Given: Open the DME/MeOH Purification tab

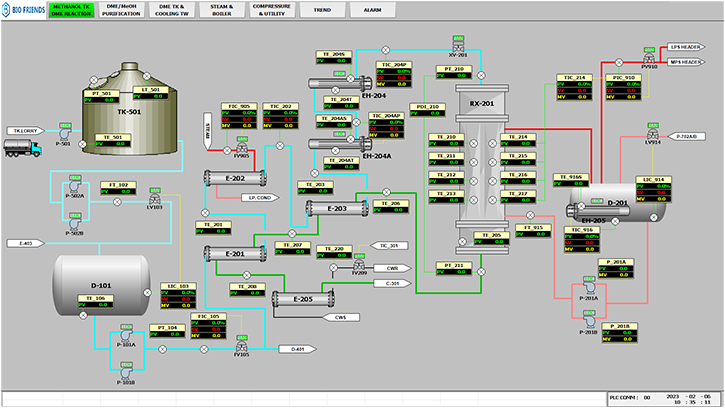Looking at the screenshot, I should coord(122,10).
